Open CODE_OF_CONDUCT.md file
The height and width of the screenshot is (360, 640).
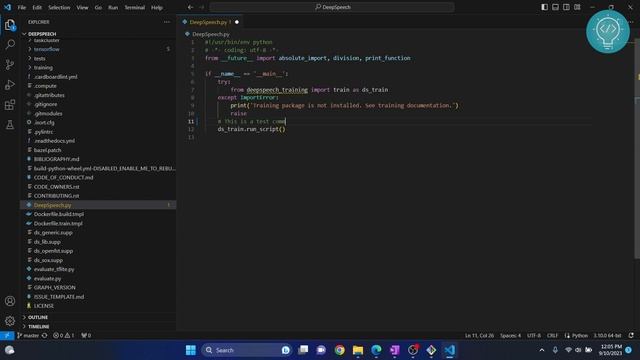point(63,178)
